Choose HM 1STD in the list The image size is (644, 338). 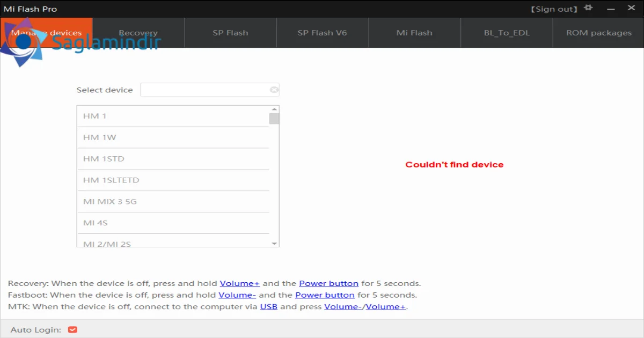tap(173, 159)
